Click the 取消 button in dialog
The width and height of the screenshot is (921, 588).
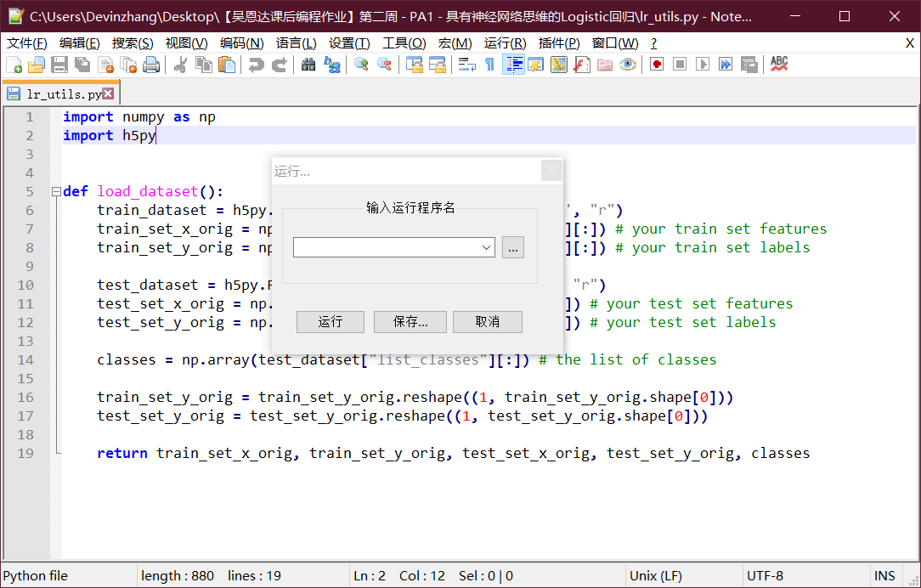coord(488,322)
